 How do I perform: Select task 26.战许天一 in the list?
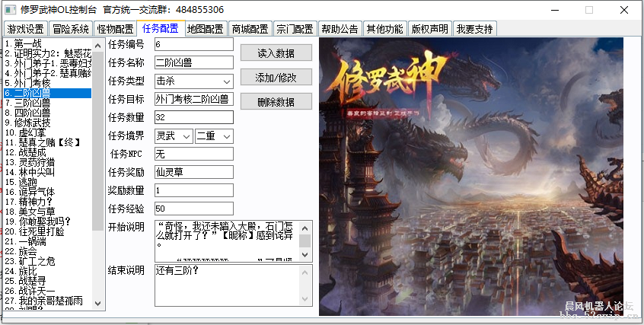pyautogui.click(x=48, y=291)
